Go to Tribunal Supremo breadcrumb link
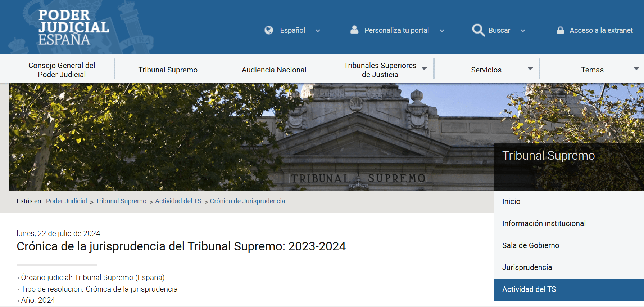This screenshot has height=307, width=644. [121, 201]
